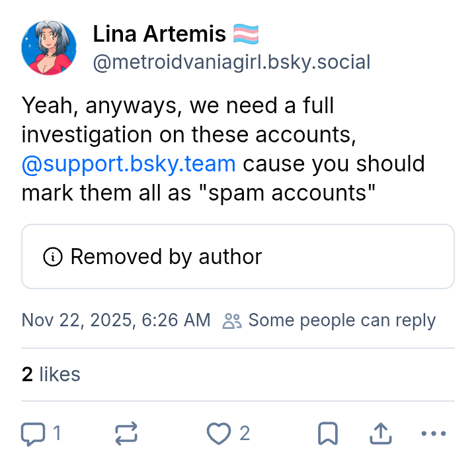Click the reply count number 1
This screenshot has height=454, width=476.
[57, 433]
